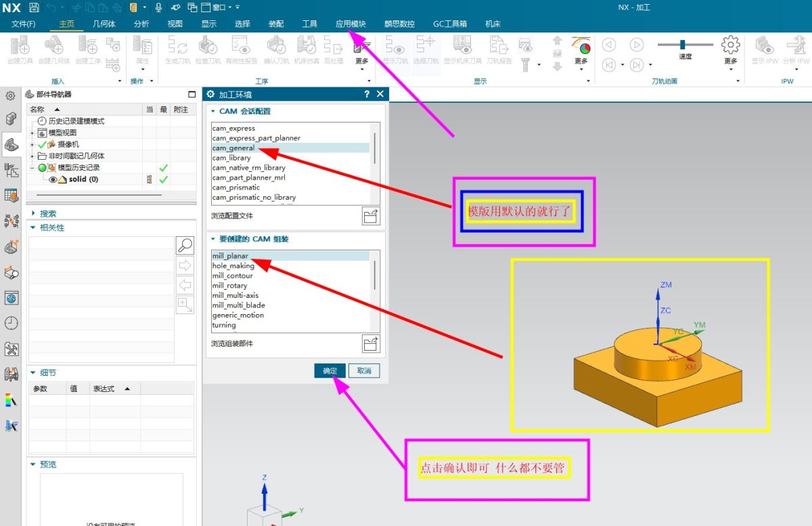Click the Save icon in the title bar
This screenshot has width=812, height=526.
pyautogui.click(x=34, y=7)
